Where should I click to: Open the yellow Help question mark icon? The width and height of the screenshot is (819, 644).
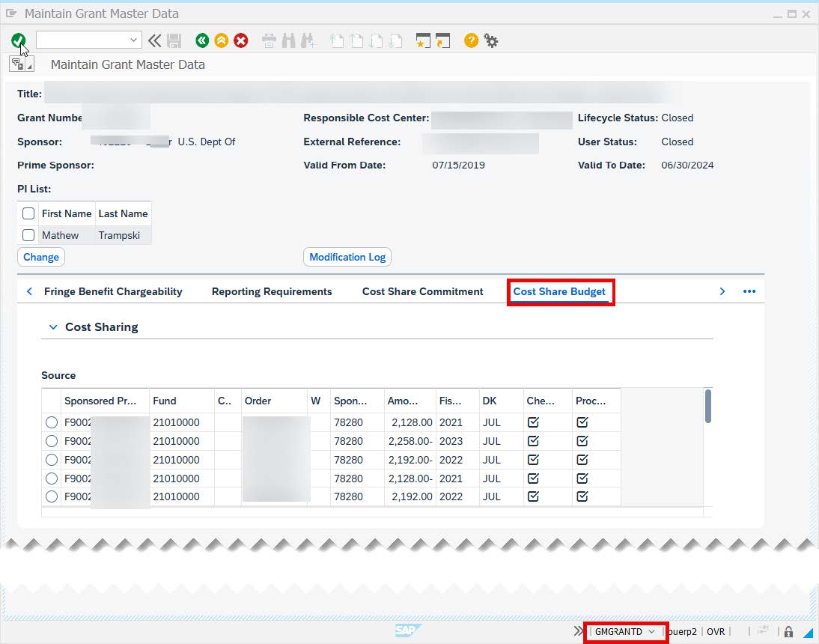point(471,40)
